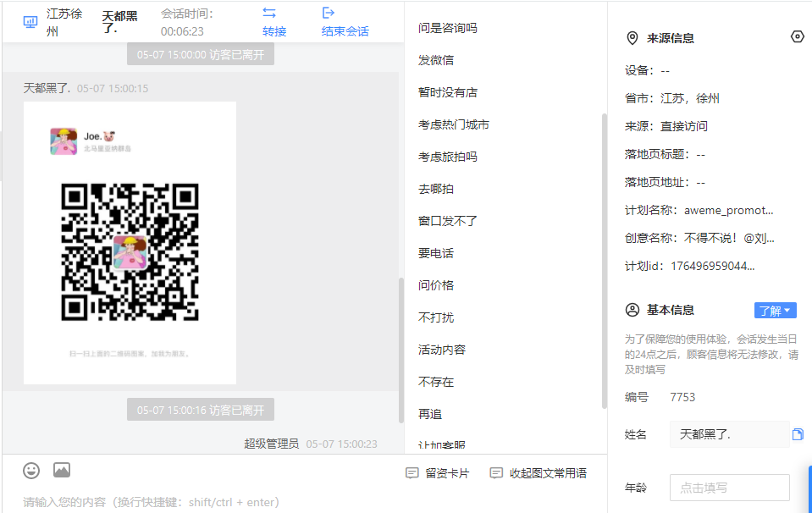Click the 来源 直接访问 entry
This screenshot has width=812, height=513.
(666, 126)
